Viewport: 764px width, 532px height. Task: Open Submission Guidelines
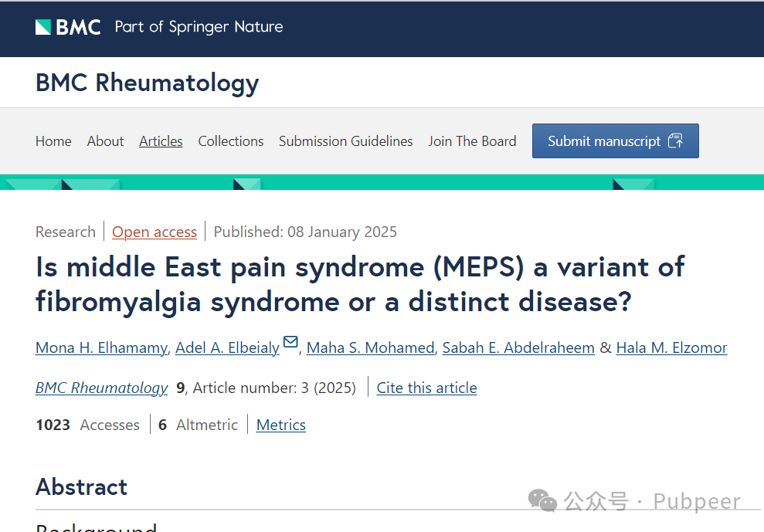coord(346,141)
